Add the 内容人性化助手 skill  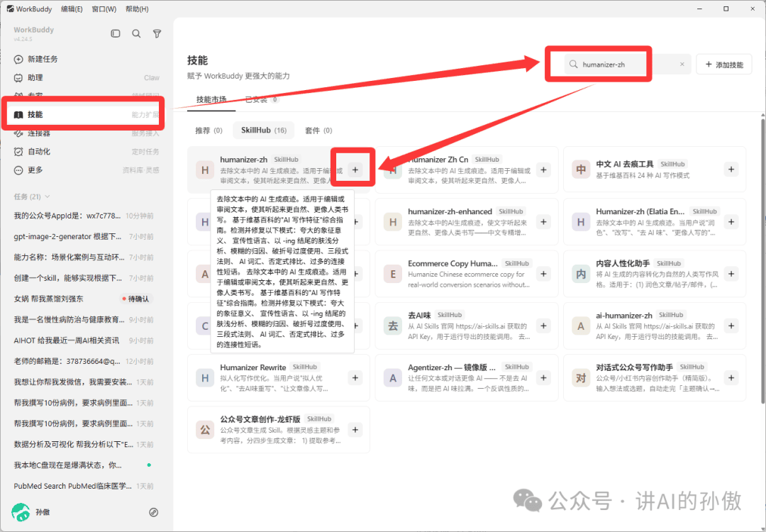[x=731, y=274]
